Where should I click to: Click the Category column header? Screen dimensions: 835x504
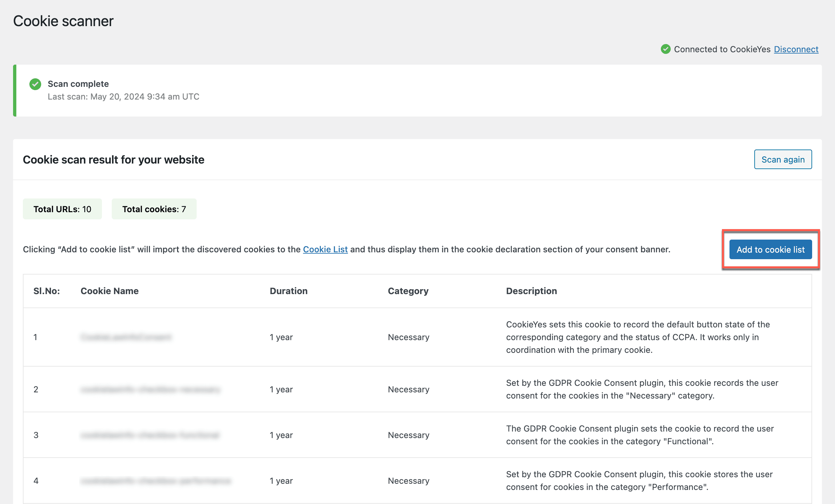click(x=408, y=291)
